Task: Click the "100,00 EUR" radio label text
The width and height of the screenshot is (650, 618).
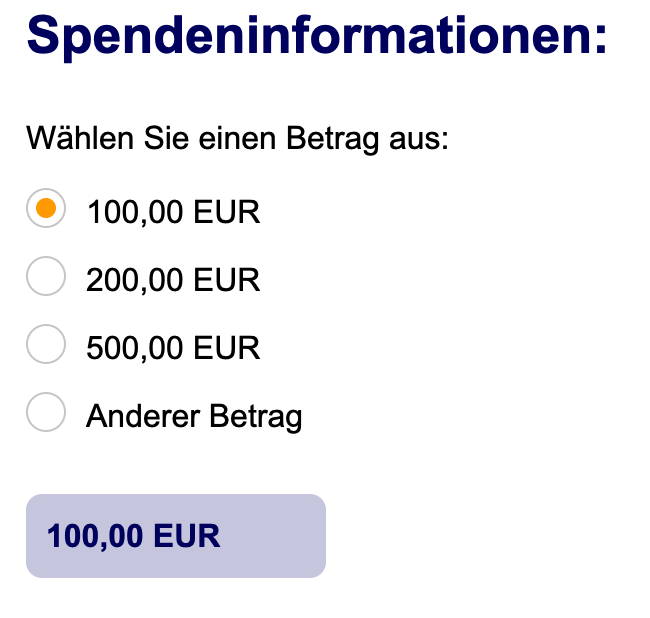Action: (173, 212)
